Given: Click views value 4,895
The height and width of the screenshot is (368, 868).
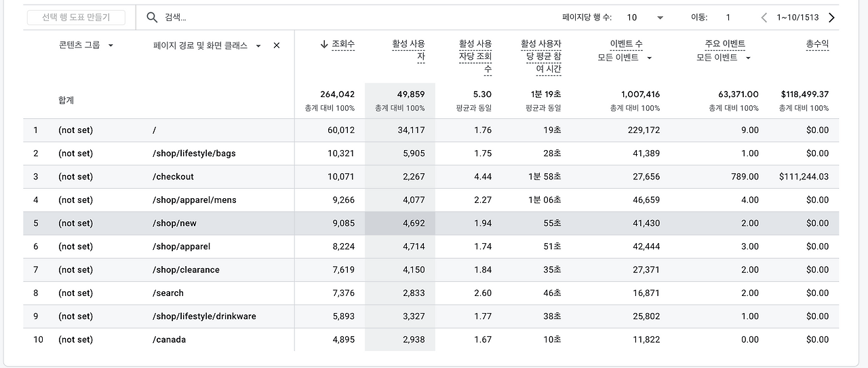Looking at the screenshot, I should coord(343,339).
